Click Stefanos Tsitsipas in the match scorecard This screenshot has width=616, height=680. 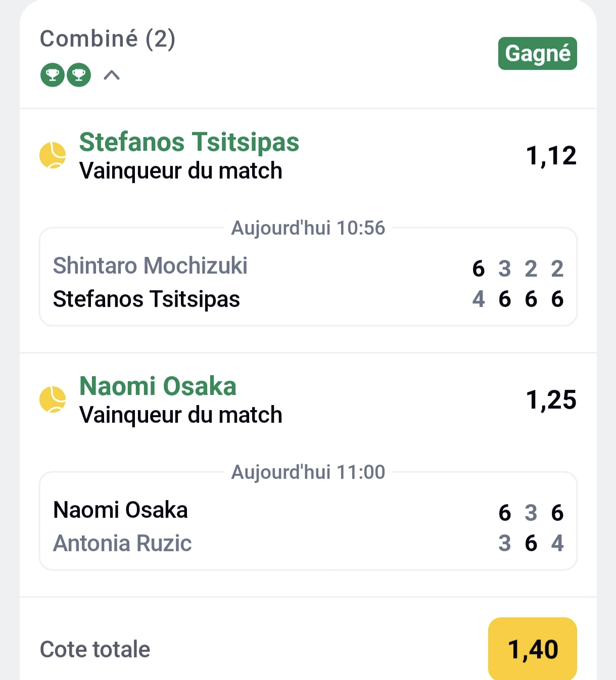tap(147, 299)
